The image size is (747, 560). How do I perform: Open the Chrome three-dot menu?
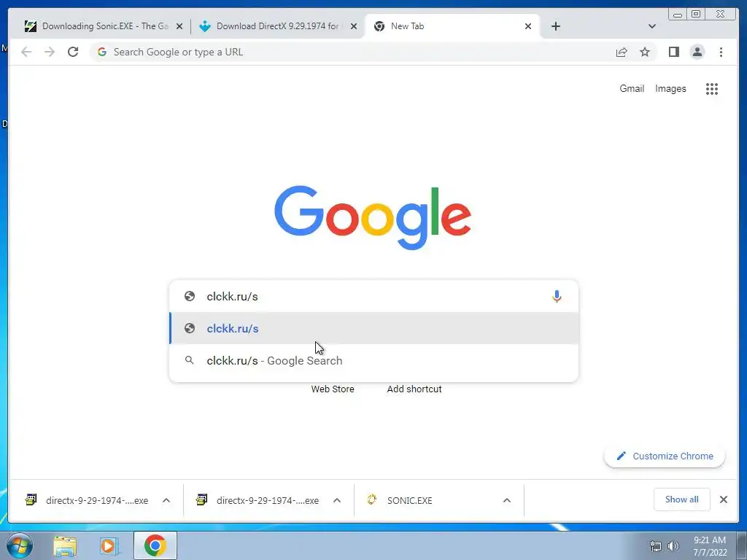point(721,52)
